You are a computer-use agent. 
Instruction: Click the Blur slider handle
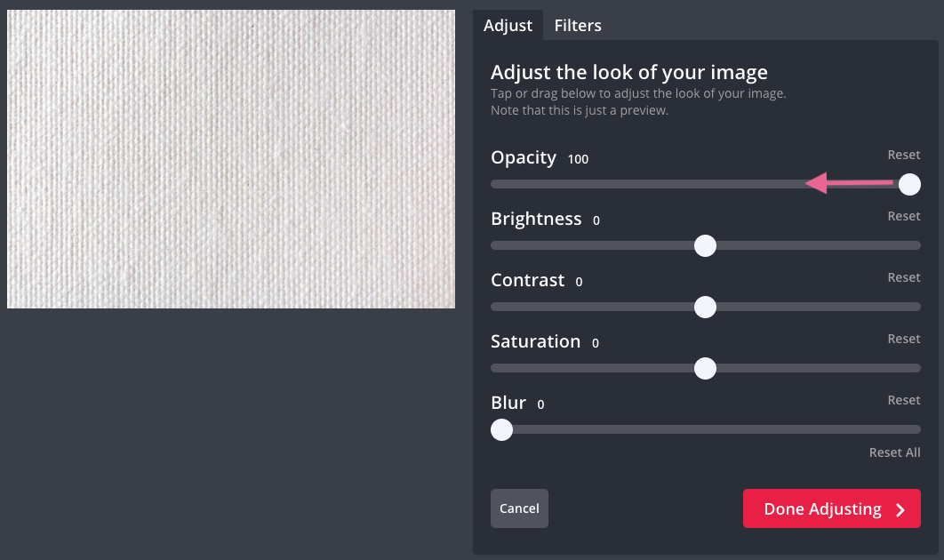(502, 429)
